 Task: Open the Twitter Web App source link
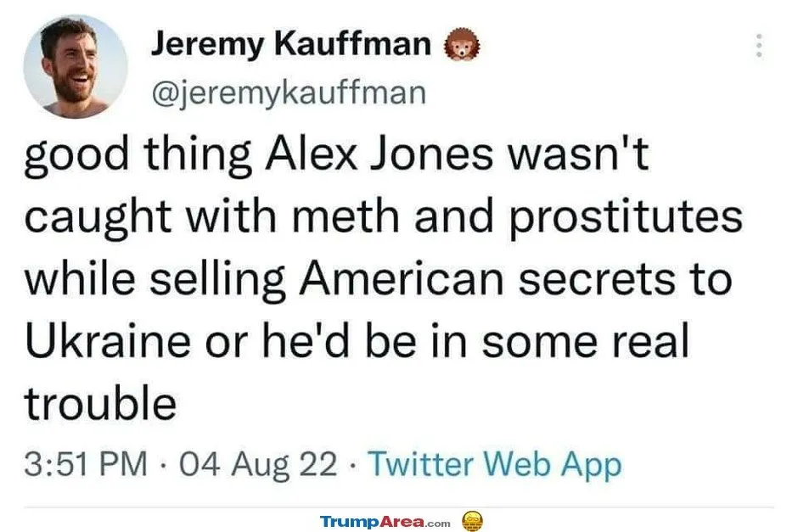(x=497, y=464)
